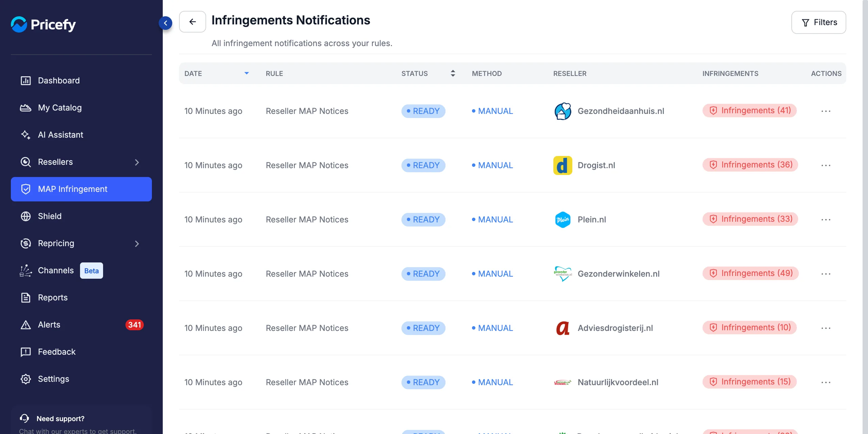Open actions menu for Gezonderwinkelen.nl row

[826, 274]
